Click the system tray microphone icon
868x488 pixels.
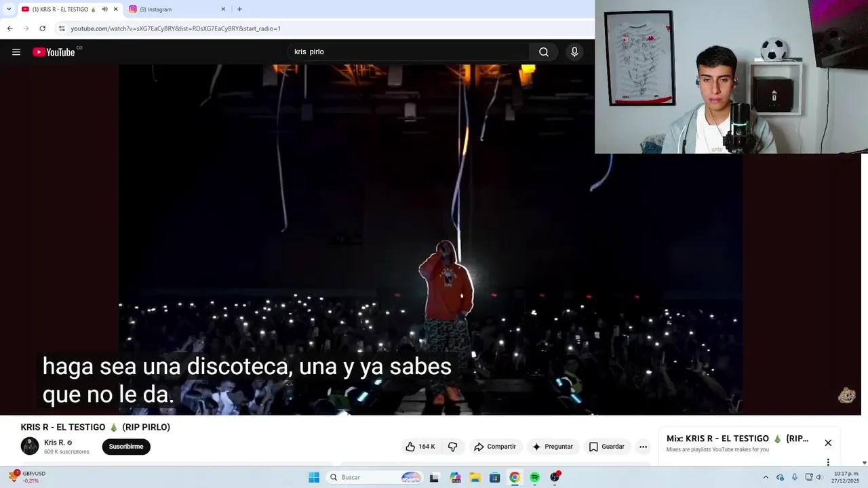click(795, 477)
